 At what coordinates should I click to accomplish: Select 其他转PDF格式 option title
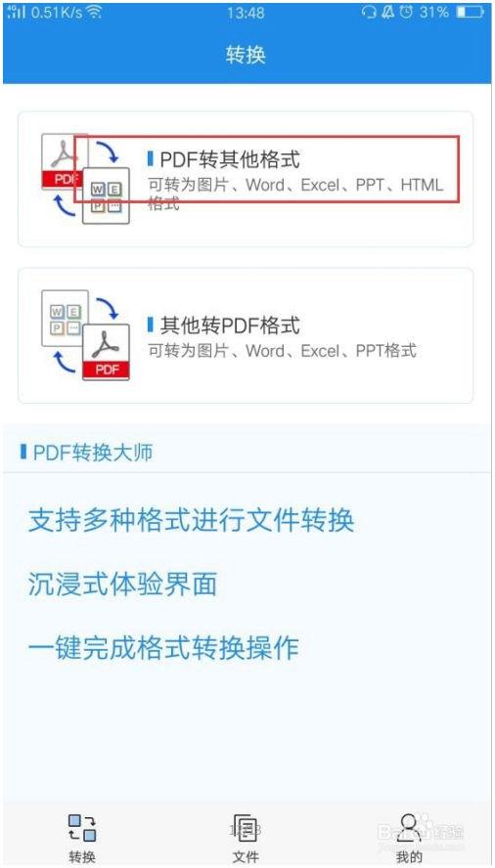point(230,325)
